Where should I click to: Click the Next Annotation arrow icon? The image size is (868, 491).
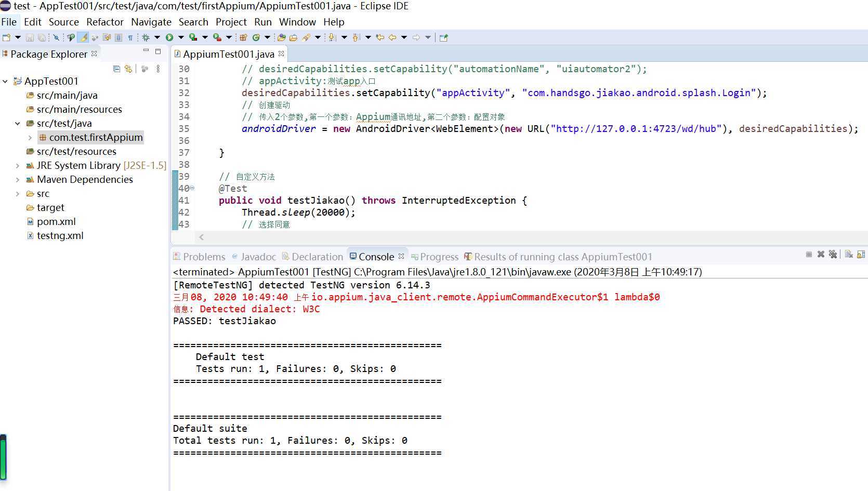point(331,37)
